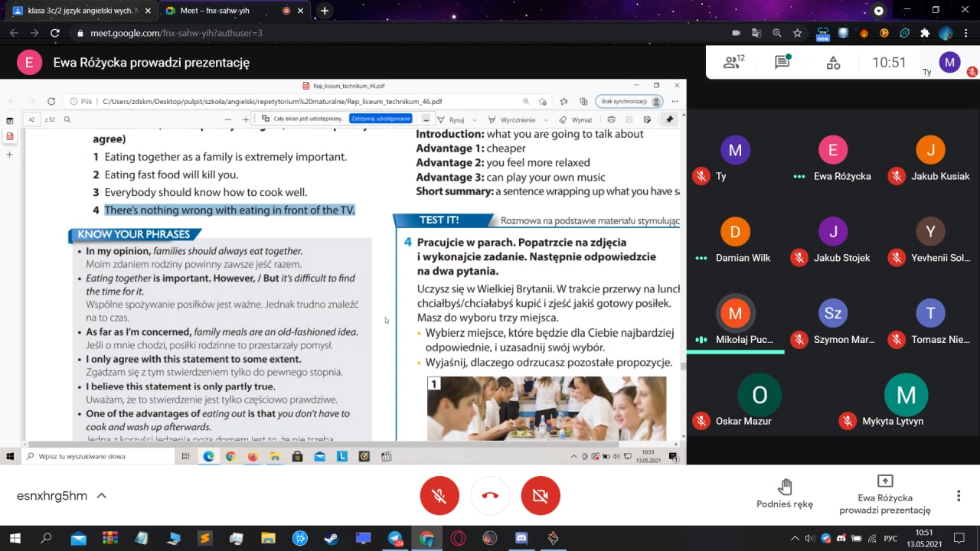Open Ewa Różycka prowadzi prezentację presentation button

pyautogui.click(x=885, y=494)
